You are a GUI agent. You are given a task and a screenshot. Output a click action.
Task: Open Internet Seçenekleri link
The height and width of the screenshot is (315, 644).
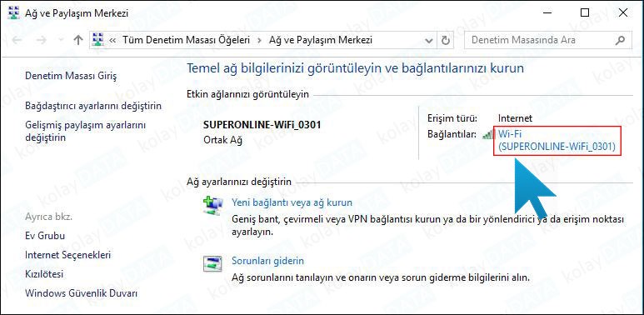click(67, 255)
